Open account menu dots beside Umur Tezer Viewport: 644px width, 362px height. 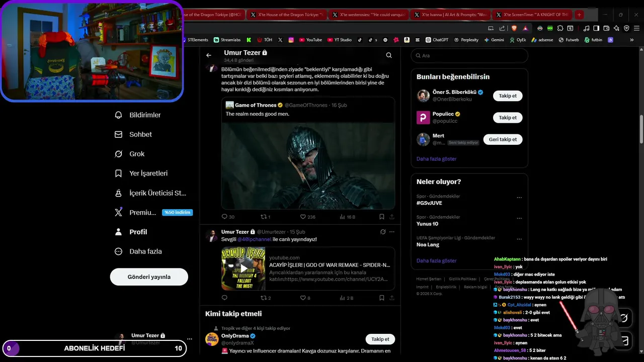click(190, 339)
